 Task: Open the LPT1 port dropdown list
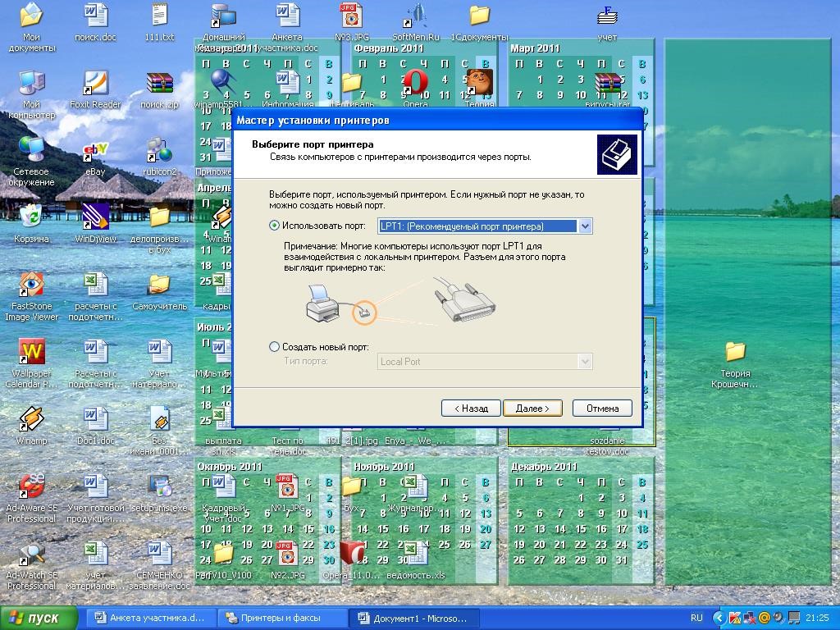tap(584, 226)
